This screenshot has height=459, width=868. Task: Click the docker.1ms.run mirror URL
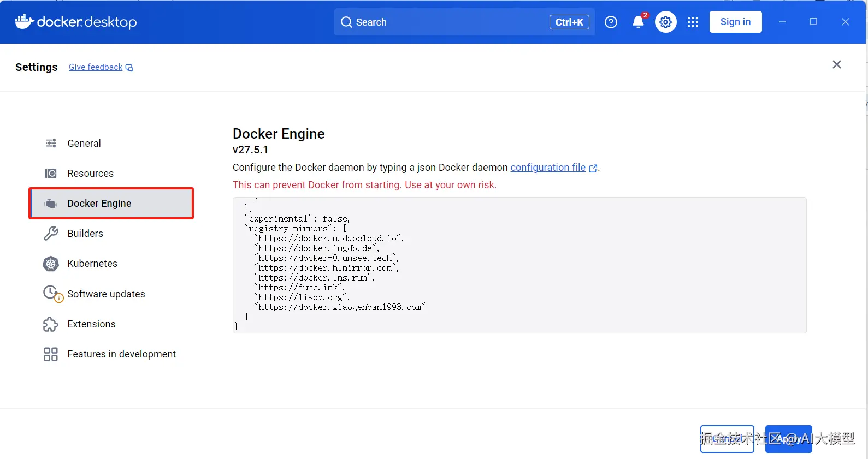(x=314, y=278)
